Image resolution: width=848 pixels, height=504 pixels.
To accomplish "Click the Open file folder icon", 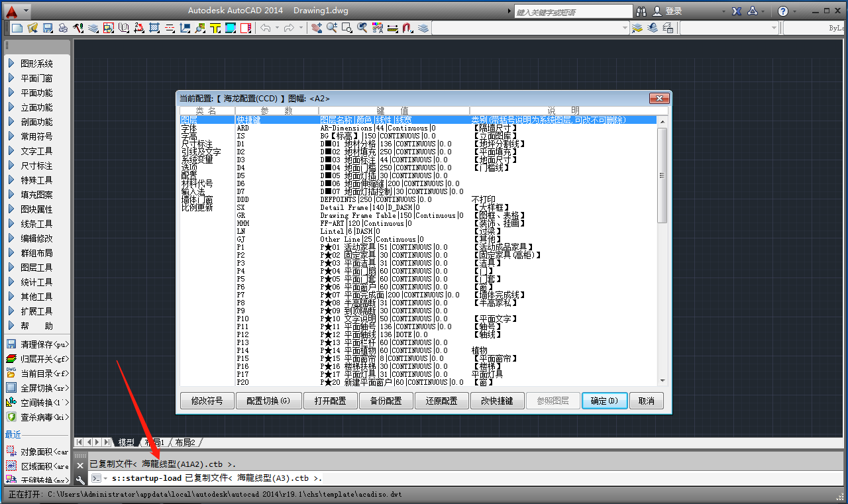I will (x=32, y=28).
